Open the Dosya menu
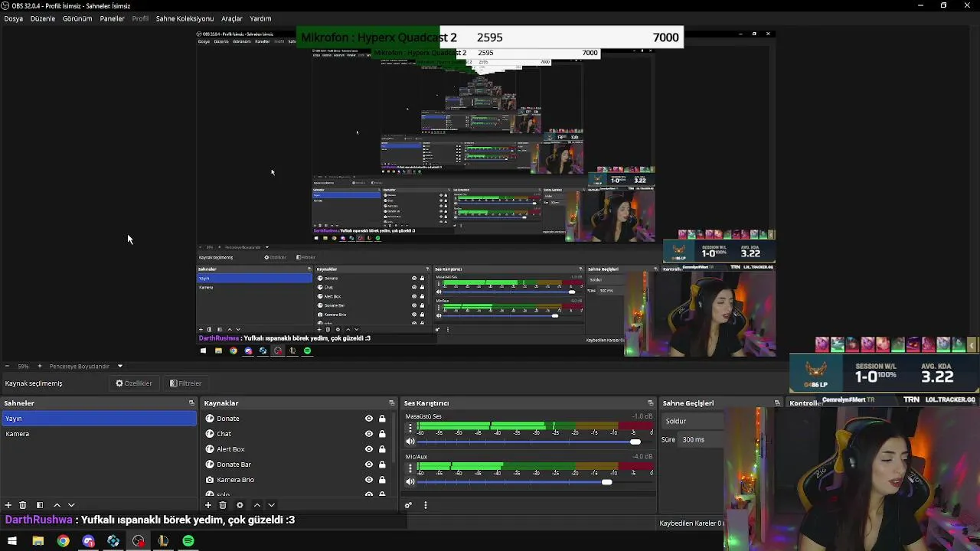The width and height of the screenshot is (980, 551). pos(14,18)
